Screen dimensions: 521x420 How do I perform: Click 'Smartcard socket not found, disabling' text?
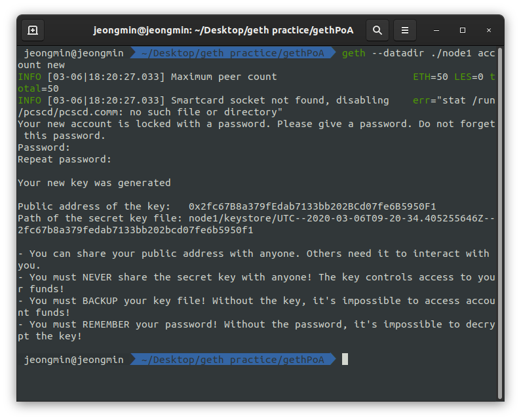[x=280, y=100]
